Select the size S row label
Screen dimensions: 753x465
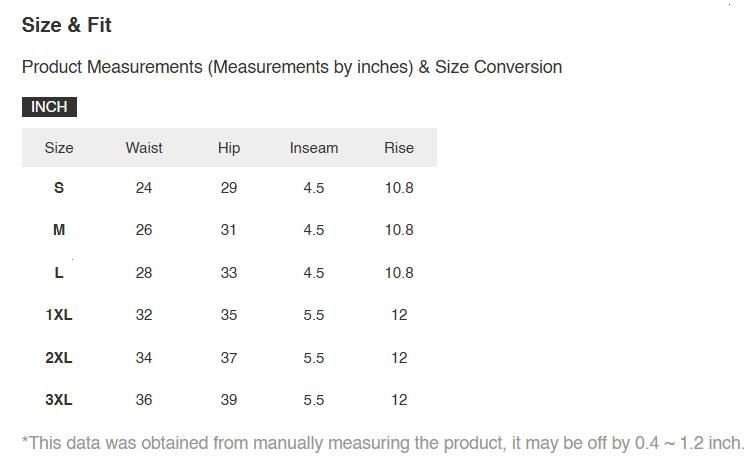coord(59,188)
